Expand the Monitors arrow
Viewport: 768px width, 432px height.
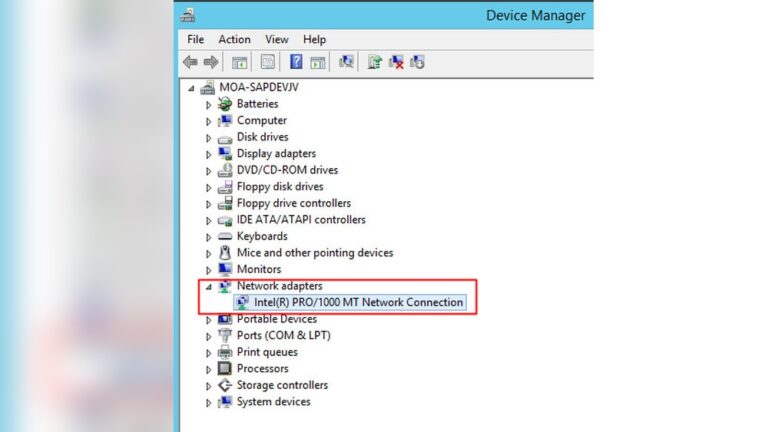click(x=208, y=270)
